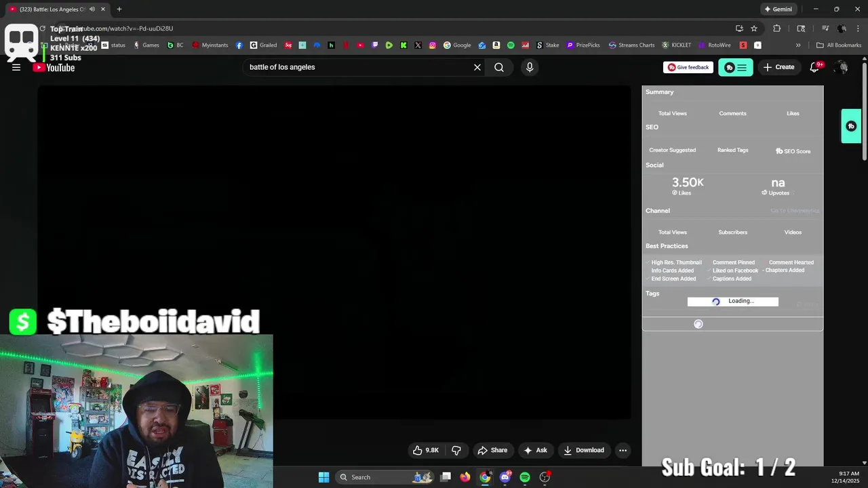Mute the tab via speaker icon
The image size is (868, 488).
(x=92, y=9)
